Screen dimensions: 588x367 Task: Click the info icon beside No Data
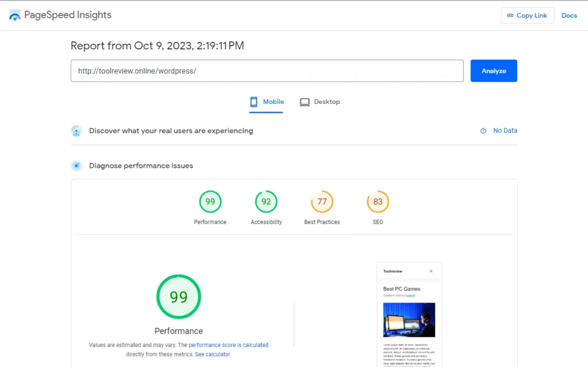[483, 130]
